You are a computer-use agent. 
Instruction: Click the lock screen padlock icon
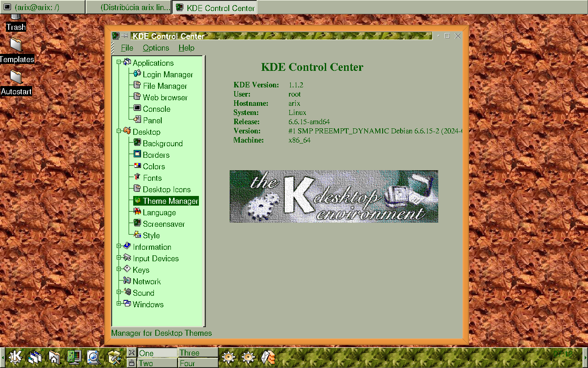[x=131, y=363]
